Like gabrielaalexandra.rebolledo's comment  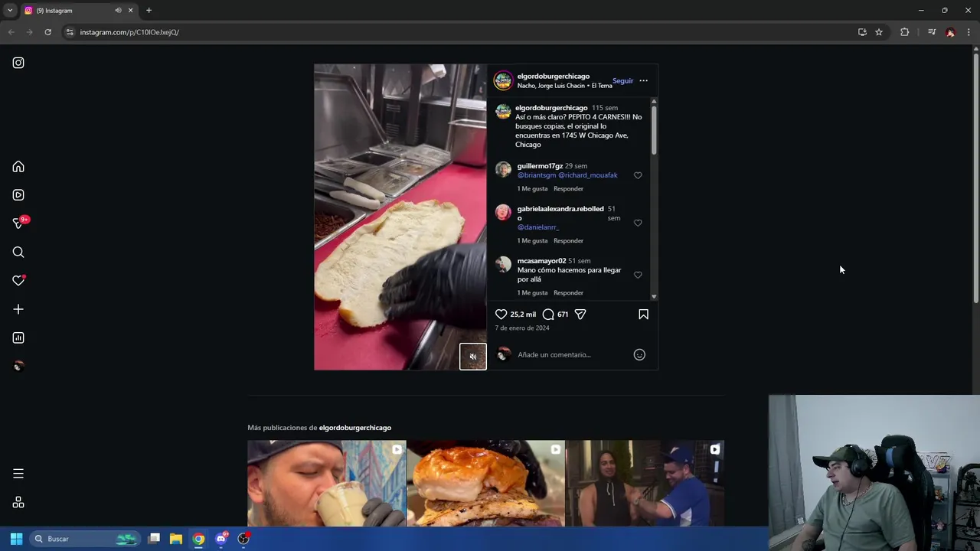coord(638,223)
